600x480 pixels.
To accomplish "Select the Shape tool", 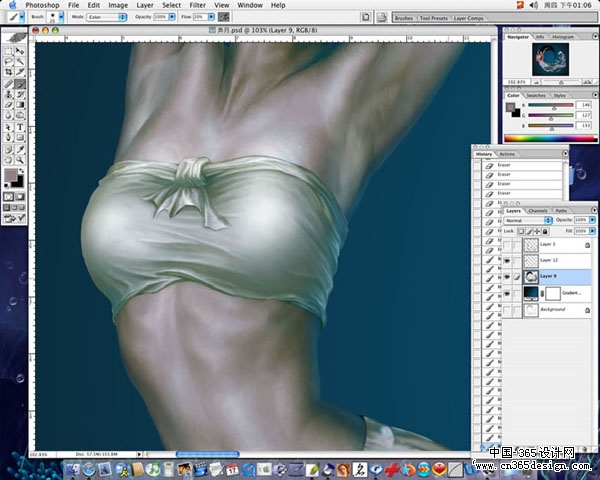I will (x=20, y=137).
